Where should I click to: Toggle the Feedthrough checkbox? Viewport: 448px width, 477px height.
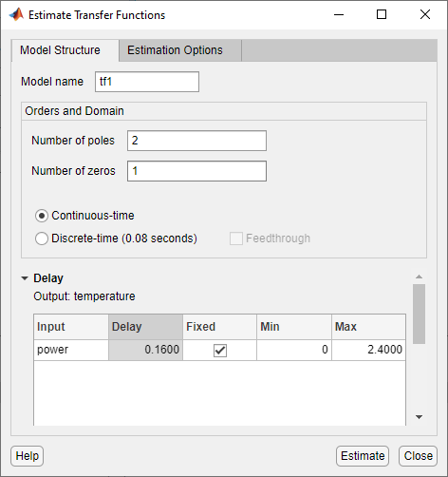(x=236, y=238)
